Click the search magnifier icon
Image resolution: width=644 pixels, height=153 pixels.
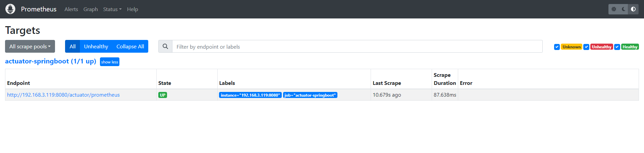165,47
